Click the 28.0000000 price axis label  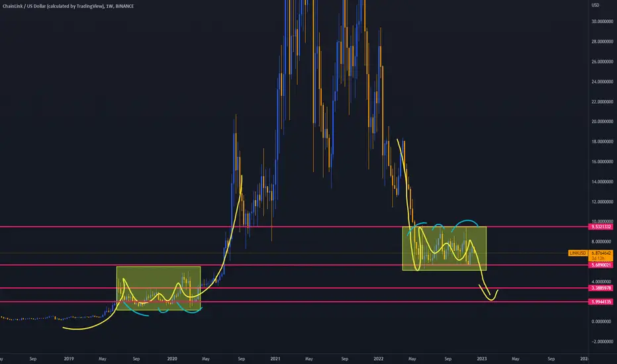coord(602,42)
